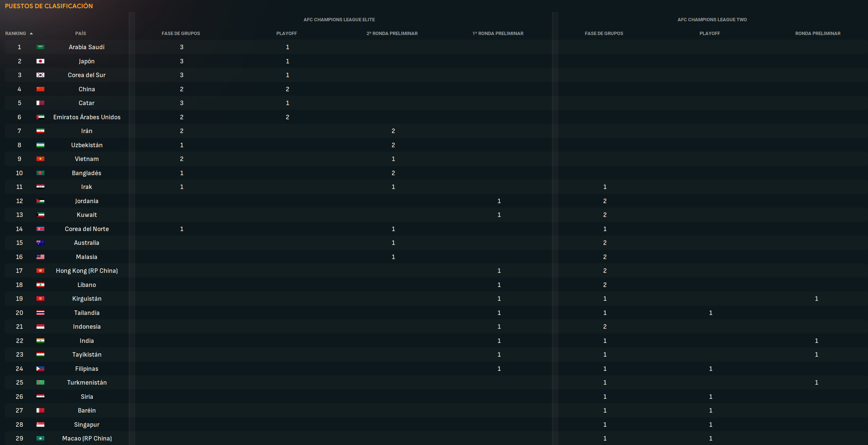The height and width of the screenshot is (445, 868).
Task: Open the Siria country name
Action: pyautogui.click(x=87, y=397)
